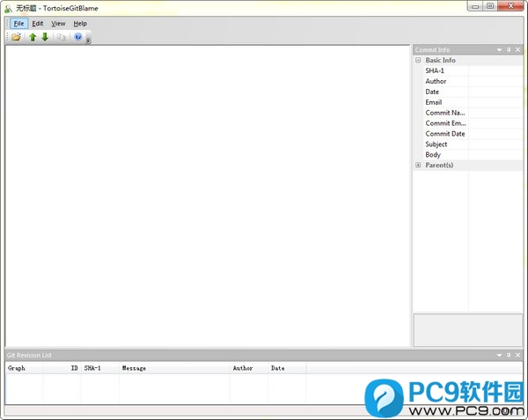
Task: Select the Subject property row
Action: (x=473, y=144)
